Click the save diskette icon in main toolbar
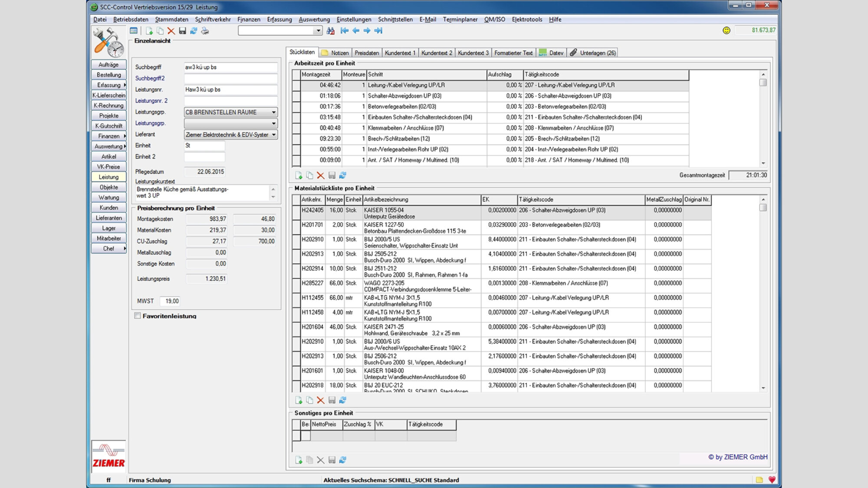The height and width of the screenshot is (488, 868). click(x=182, y=30)
